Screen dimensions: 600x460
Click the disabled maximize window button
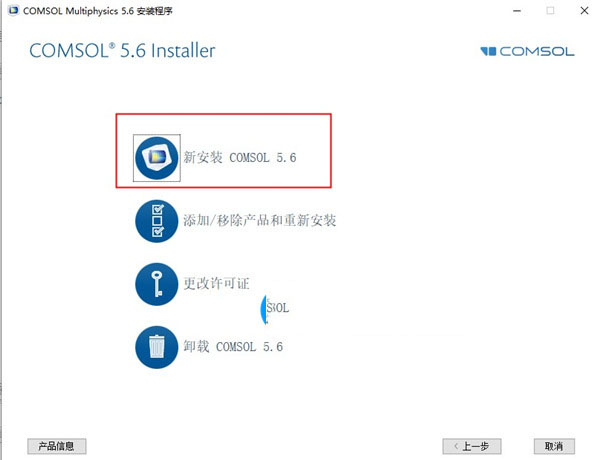tap(550, 11)
